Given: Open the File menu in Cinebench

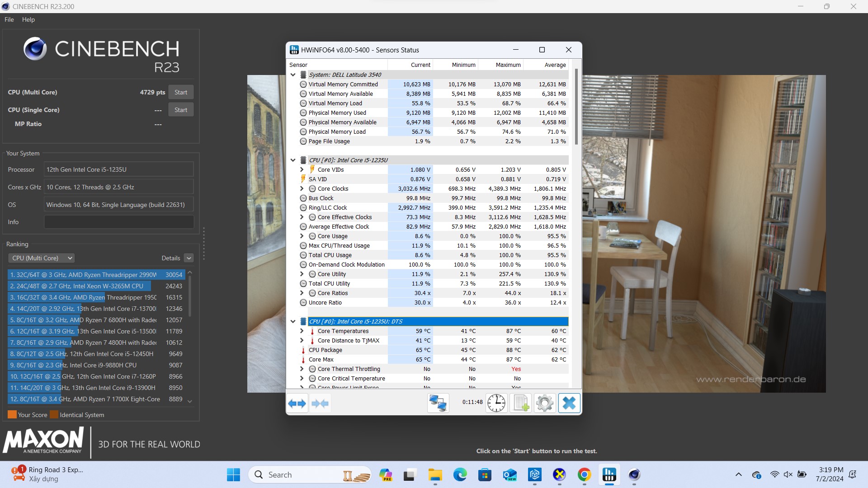Looking at the screenshot, I should point(9,19).
